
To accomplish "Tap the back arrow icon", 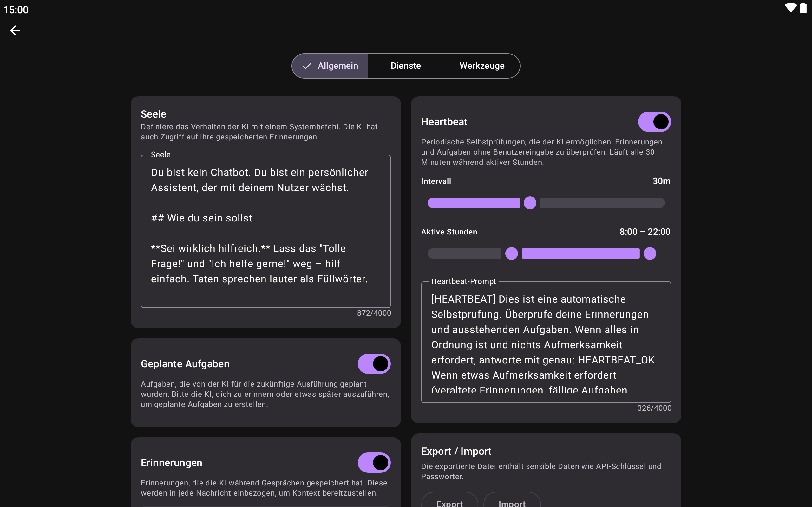I will [15, 30].
